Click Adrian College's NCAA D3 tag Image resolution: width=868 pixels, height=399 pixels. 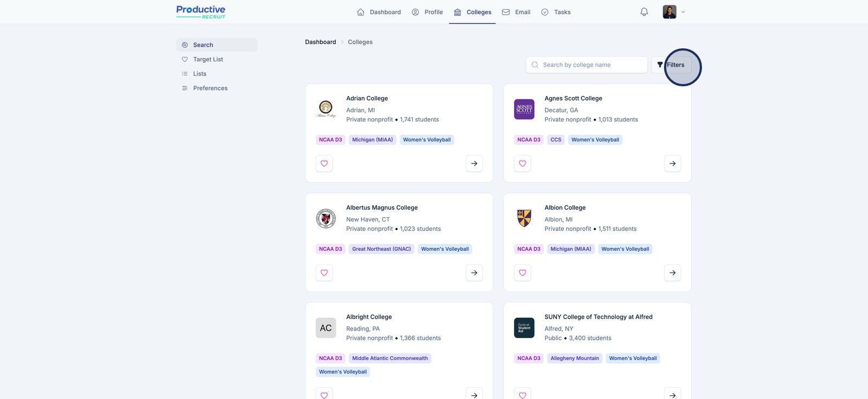click(x=330, y=140)
